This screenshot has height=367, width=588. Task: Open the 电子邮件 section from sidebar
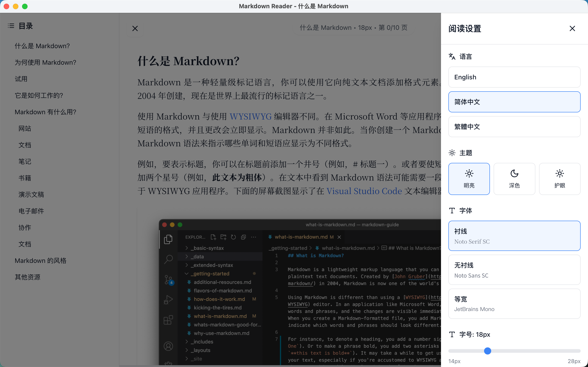[31, 211]
